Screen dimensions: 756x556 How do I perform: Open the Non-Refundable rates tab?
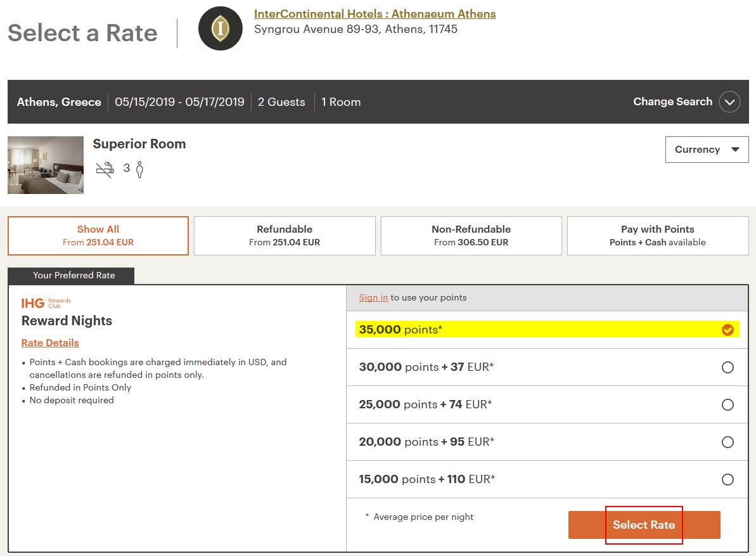click(471, 236)
